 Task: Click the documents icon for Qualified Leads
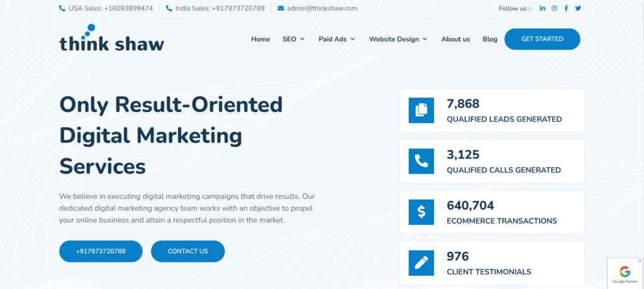[421, 110]
